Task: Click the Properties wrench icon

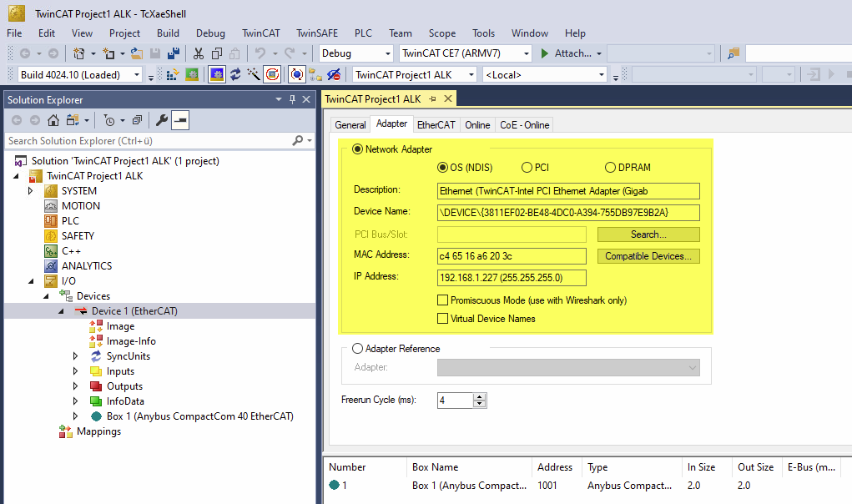Action: click(x=161, y=120)
